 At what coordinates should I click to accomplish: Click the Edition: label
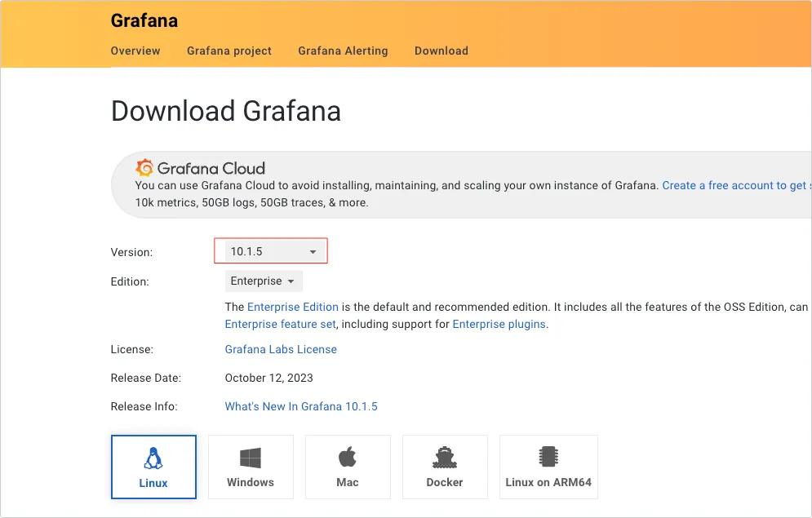pos(130,281)
